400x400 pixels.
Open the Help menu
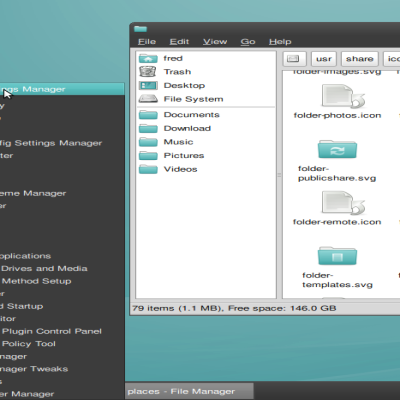[280, 42]
